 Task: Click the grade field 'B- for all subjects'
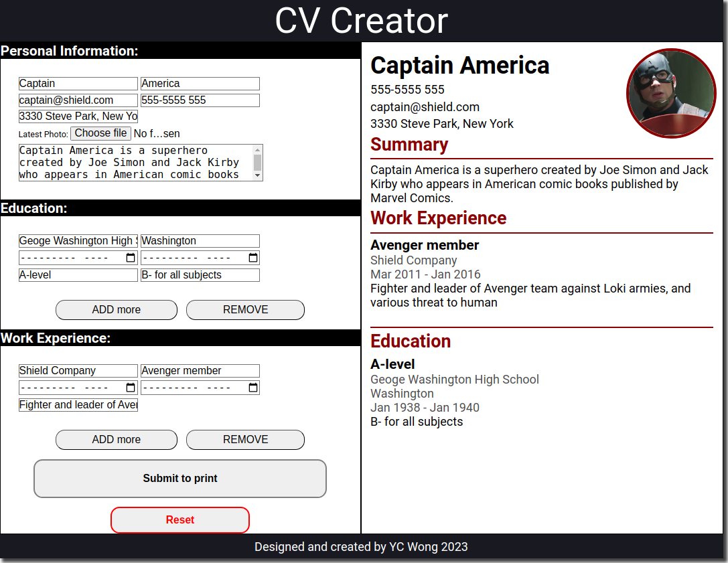[x=200, y=275]
